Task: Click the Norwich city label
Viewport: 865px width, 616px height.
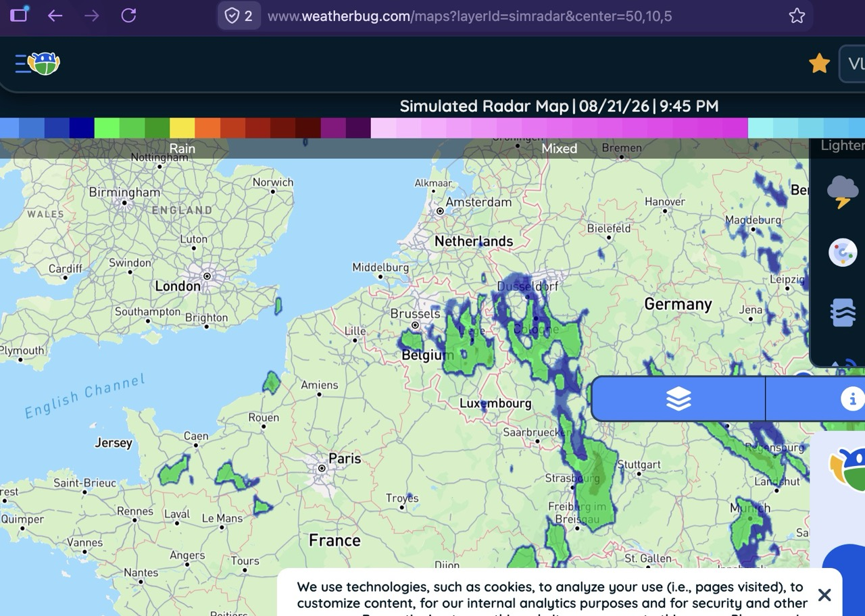Action: (273, 182)
